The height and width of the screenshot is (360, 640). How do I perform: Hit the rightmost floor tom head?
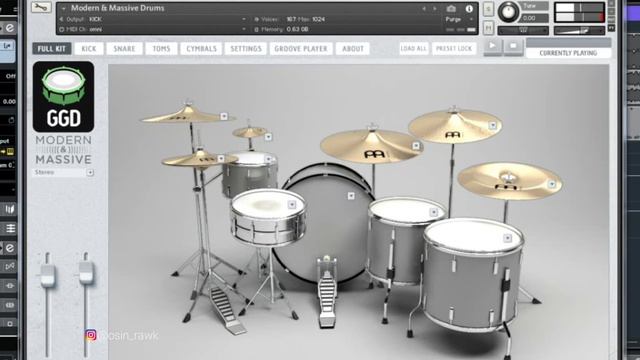(473, 236)
